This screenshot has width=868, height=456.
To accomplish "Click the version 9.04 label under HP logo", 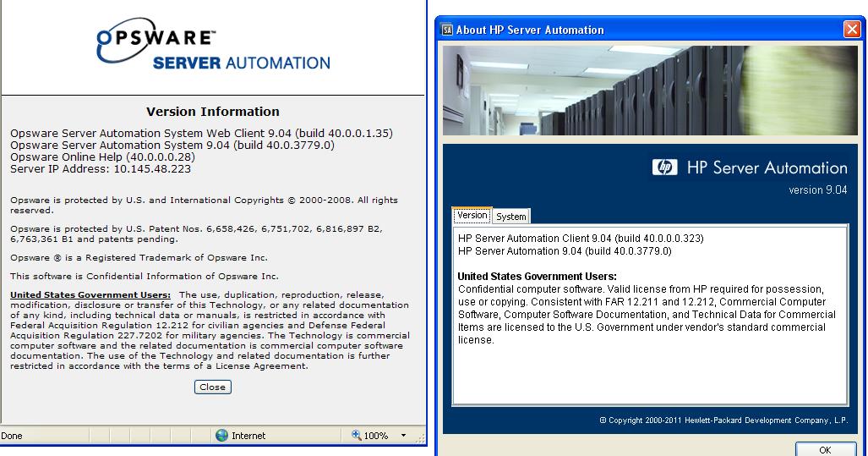I will pos(817,190).
